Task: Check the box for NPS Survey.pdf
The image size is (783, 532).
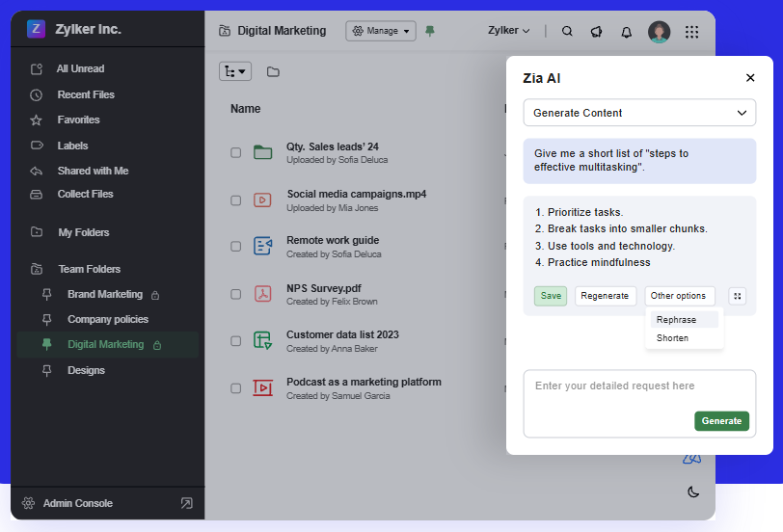Action: (235, 294)
